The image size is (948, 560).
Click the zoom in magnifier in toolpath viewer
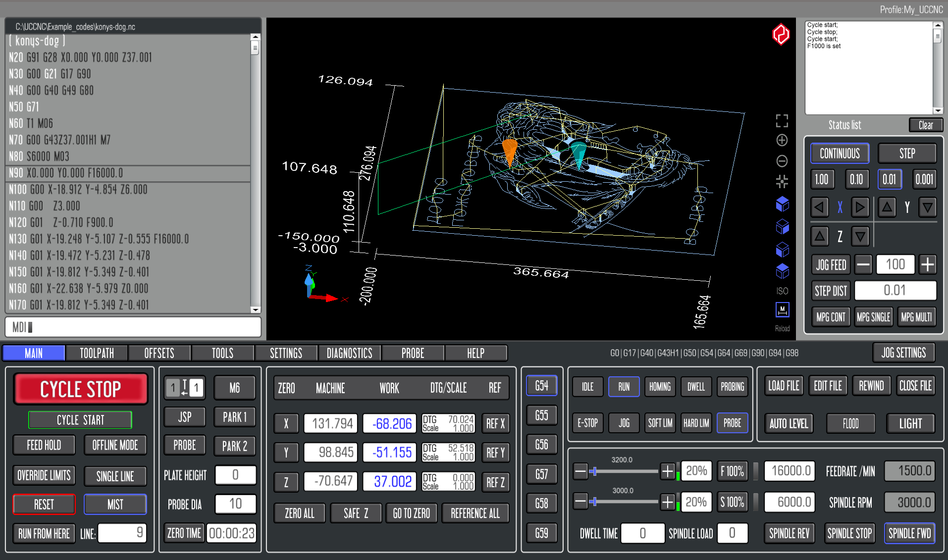tap(782, 141)
